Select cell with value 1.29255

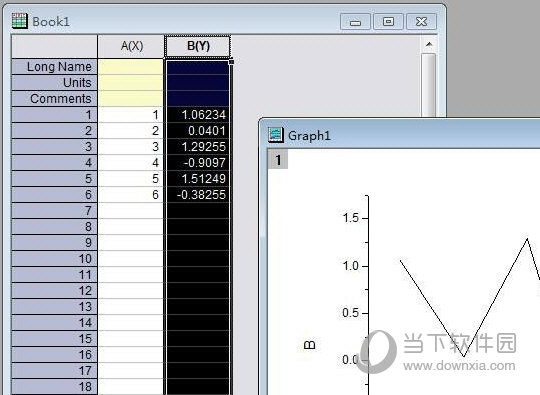click(x=198, y=147)
